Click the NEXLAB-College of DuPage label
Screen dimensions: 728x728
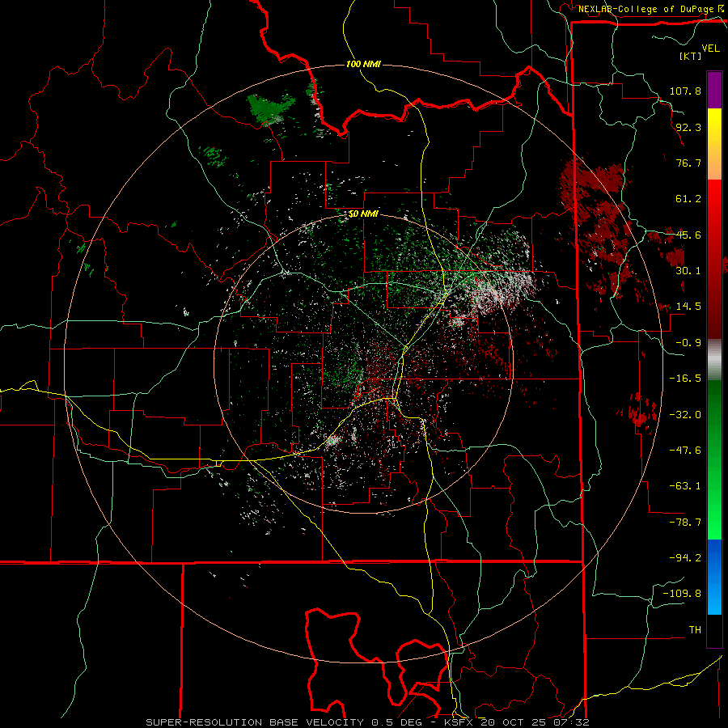click(x=645, y=9)
